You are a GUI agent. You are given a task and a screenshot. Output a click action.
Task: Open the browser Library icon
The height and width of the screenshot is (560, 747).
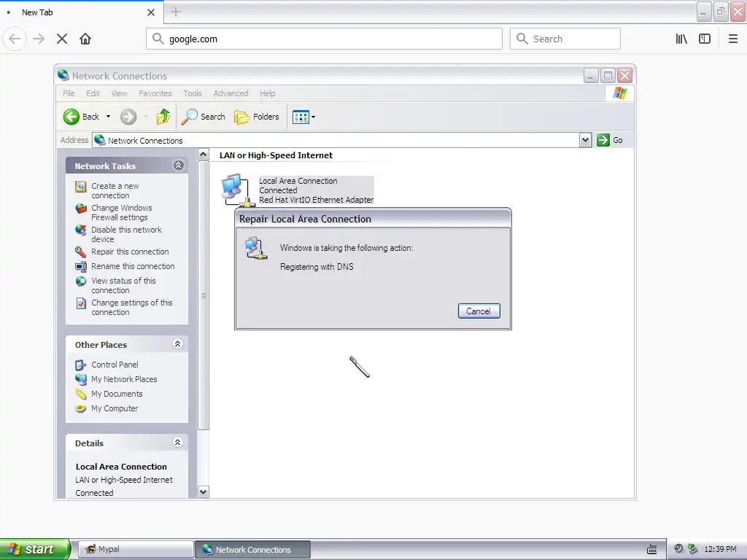(x=681, y=39)
